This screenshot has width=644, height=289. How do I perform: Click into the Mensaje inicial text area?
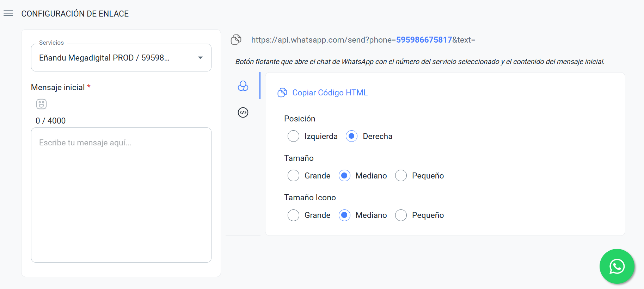121,195
